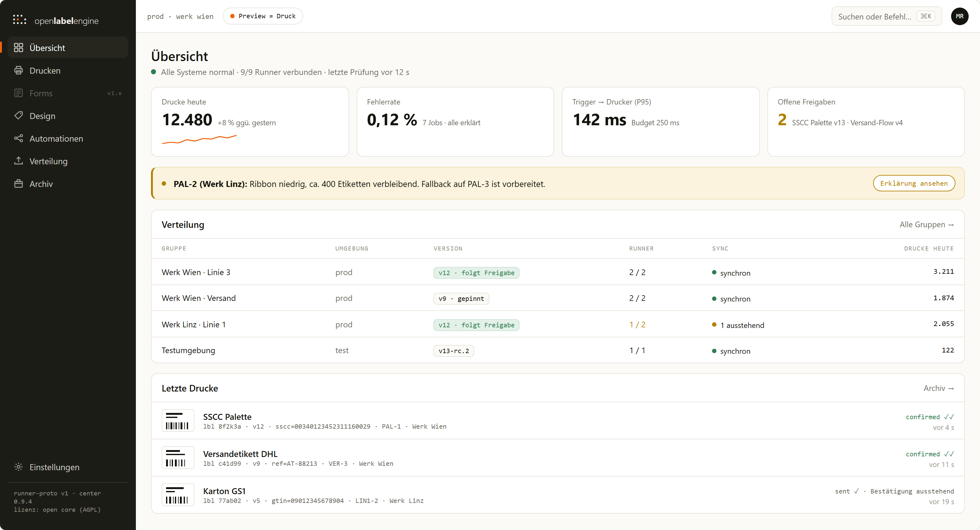The width and height of the screenshot is (980, 530).
Task: Follow the Alle Gruppen link
Action: coord(926,224)
